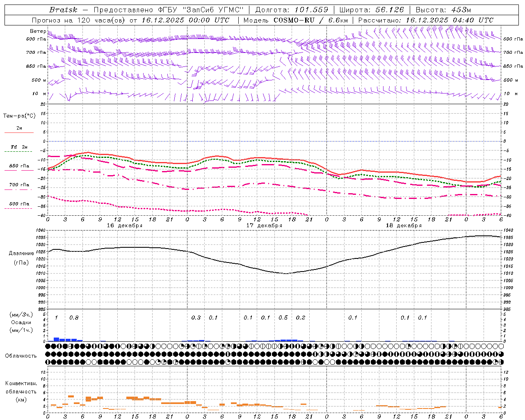Screen dimensions: 525x420
Task: Click the Модель COSMO-RU / 6.6км label
Action: [296, 20]
